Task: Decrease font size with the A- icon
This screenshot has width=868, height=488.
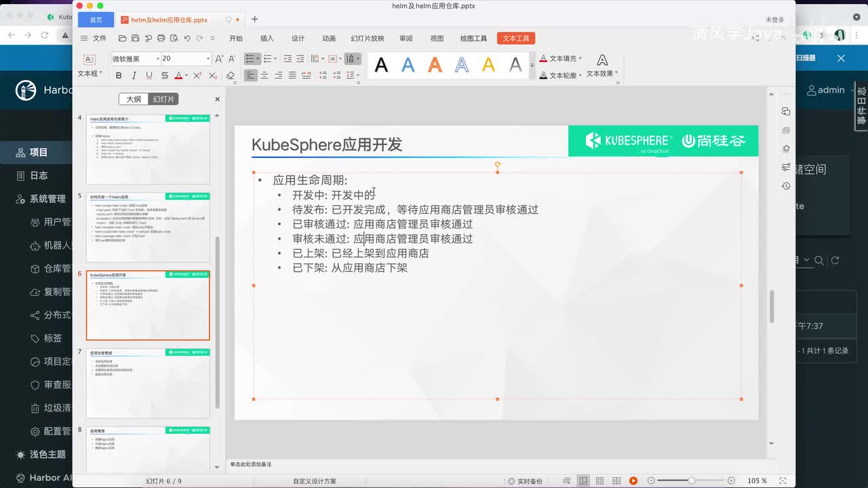Action: pyautogui.click(x=232, y=59)
